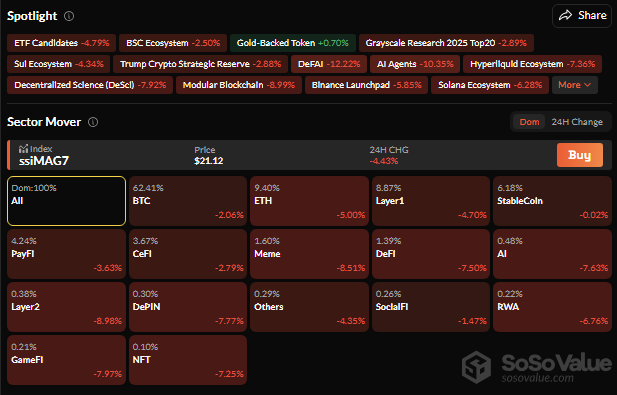617x395 pixels.
Task: Expand the More spotlight dropdown
Action: pos(575,85)
